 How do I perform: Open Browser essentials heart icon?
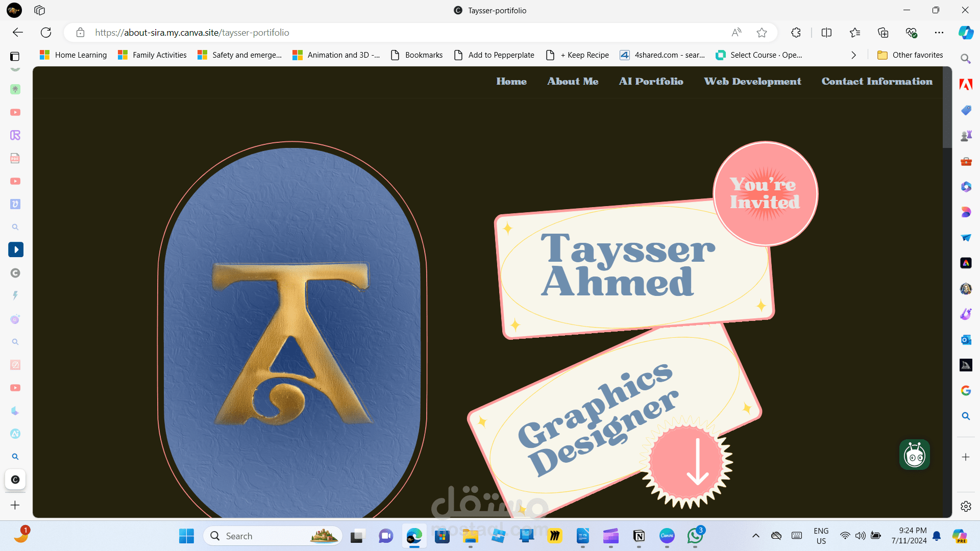coord(911,33)
